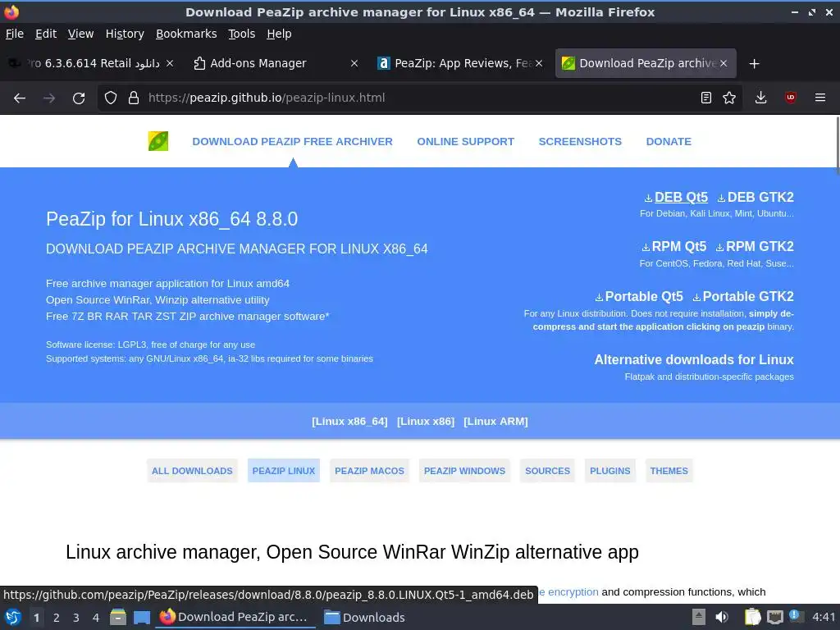Download the RPM Qt5 package

[674, 246]
